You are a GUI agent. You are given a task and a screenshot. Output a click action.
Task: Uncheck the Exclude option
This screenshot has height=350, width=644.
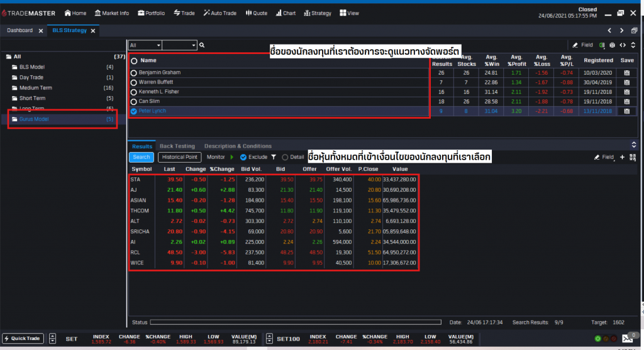click(x=243, y=157)
